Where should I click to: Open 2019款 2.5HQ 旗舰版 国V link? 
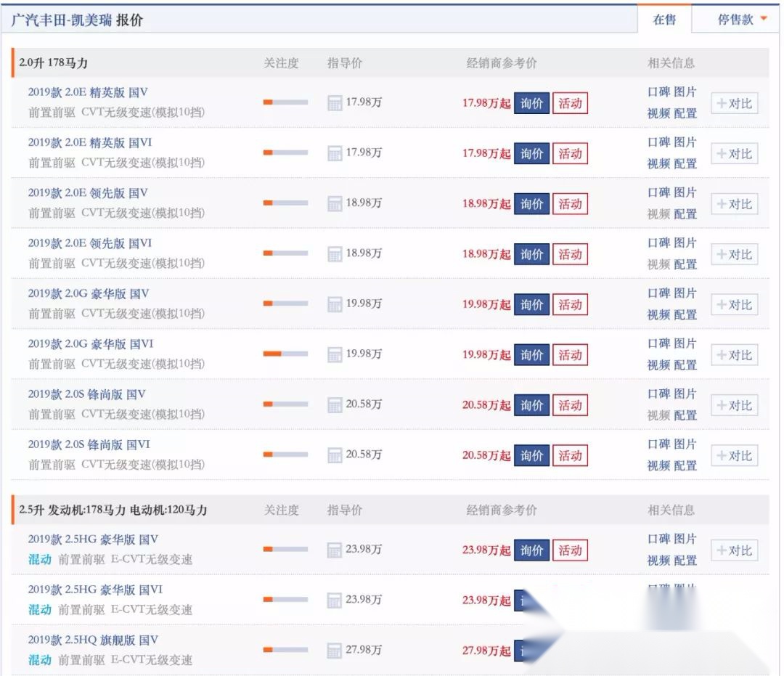[x=94, y=640]
